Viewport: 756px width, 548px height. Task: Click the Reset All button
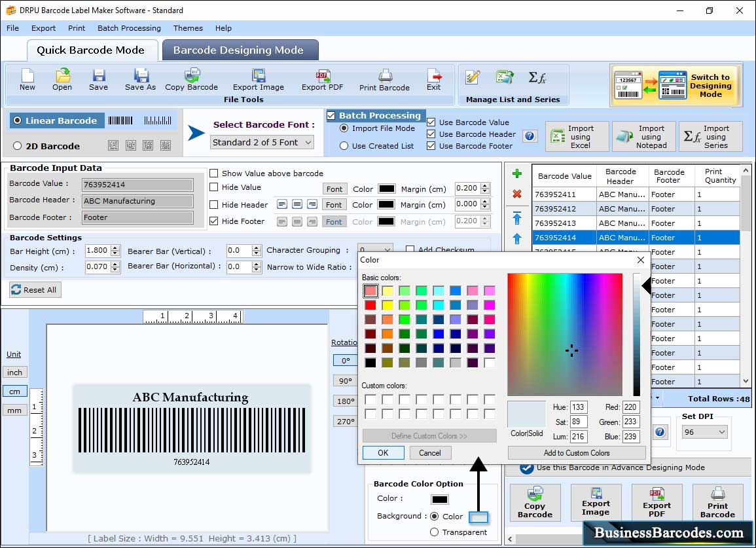pyautogui.click(x=35, y=289)
